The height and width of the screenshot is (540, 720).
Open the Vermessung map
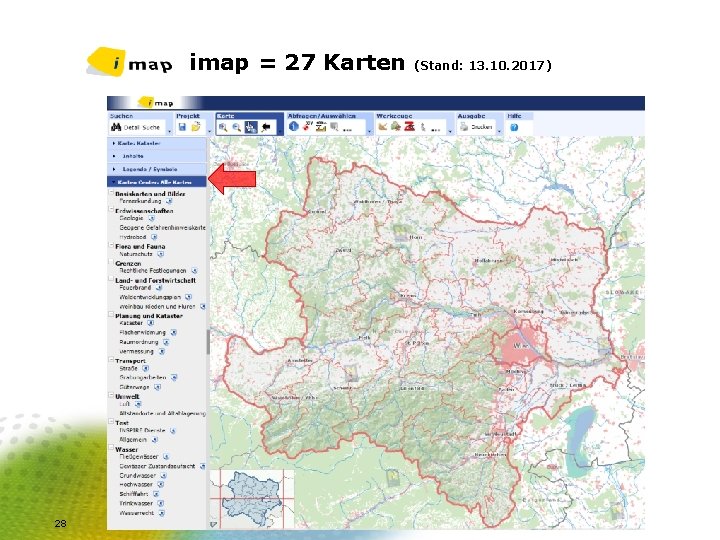[136, 351]
